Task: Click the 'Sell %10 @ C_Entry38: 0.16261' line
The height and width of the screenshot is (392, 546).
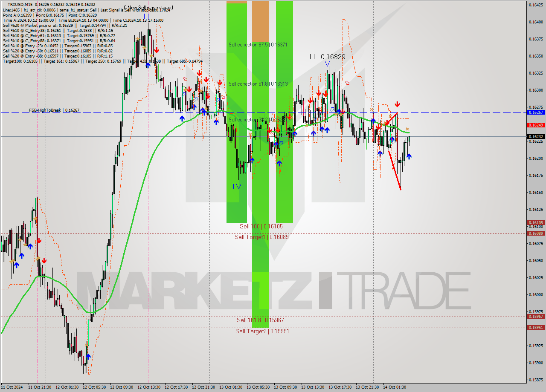Action: 58,30
